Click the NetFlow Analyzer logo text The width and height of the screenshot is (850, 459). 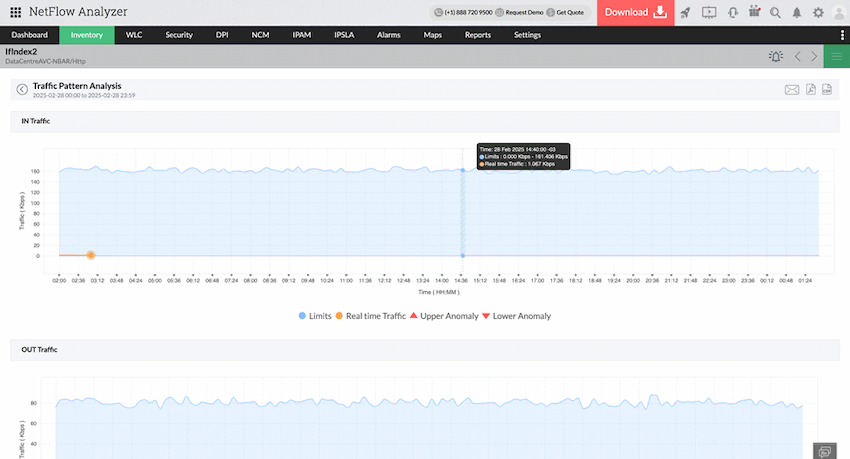pyautogui.click(x=78, y=12)
